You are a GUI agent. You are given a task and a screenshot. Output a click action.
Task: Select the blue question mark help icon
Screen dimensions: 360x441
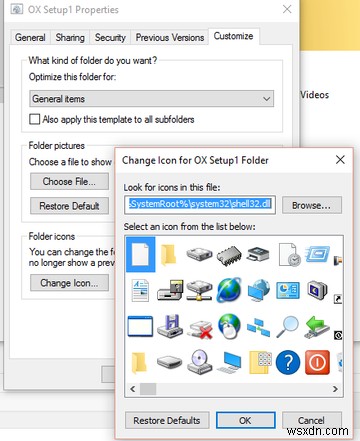pos(288,362)
